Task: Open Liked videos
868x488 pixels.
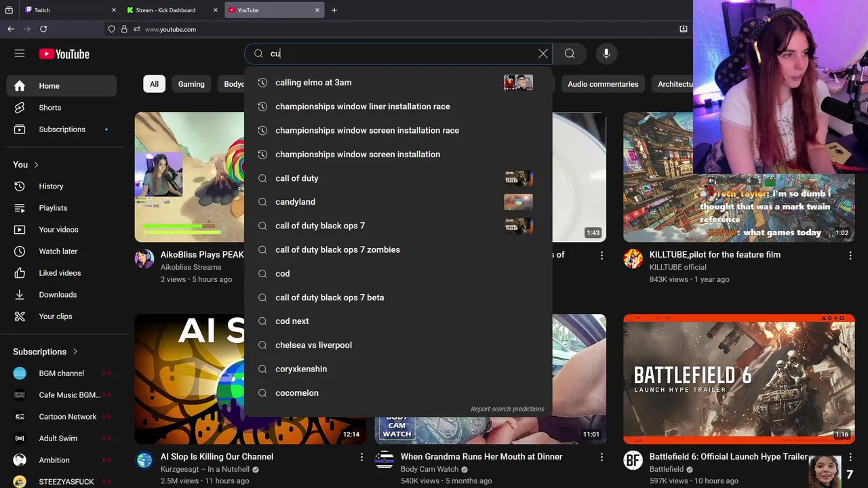Action: click(x=62, y=273)
